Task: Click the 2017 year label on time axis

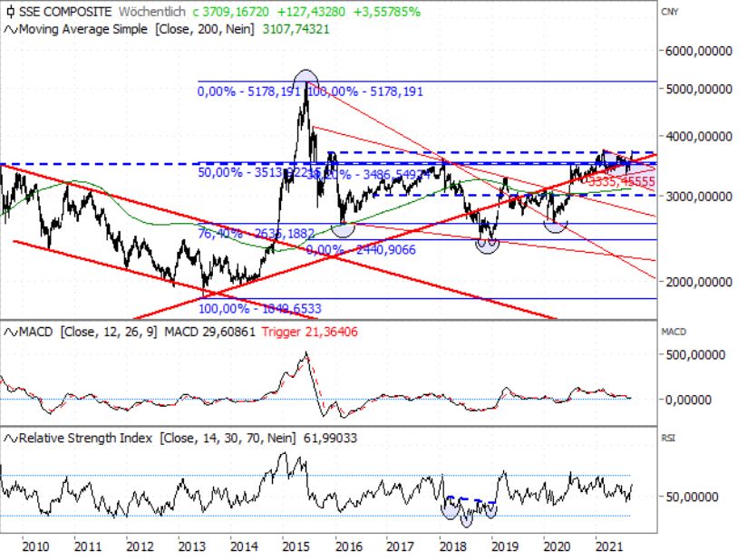Action: [x=400, y=546]
